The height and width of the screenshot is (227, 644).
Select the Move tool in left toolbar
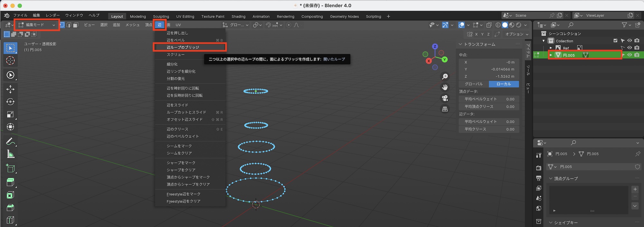[10, 89]
